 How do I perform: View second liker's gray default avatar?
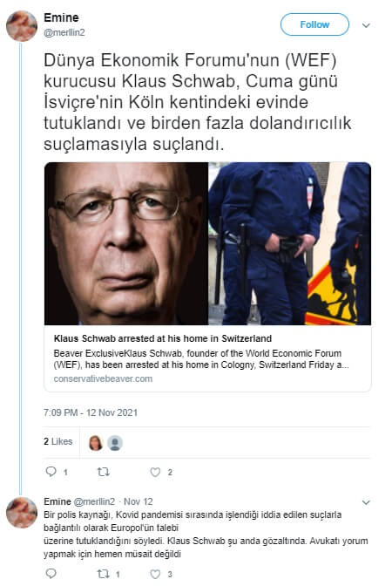pos(115,443)
